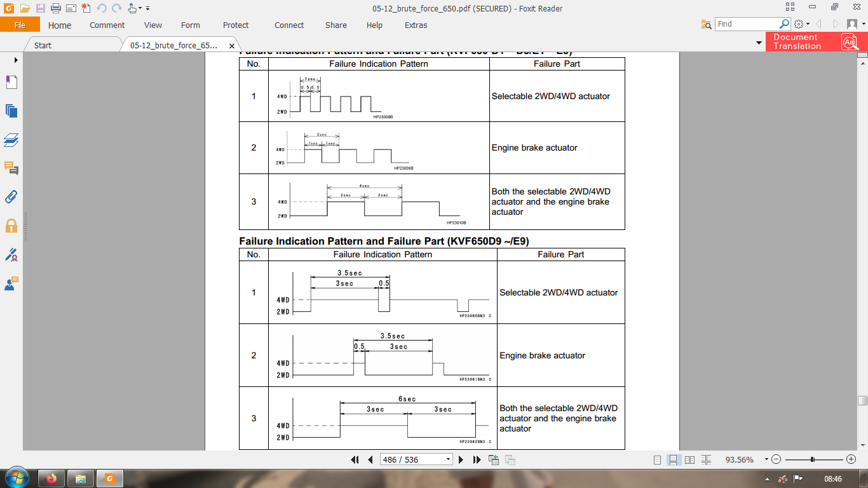Open the Protect ribbon tab
868x488 pixels.
[236, 25]
